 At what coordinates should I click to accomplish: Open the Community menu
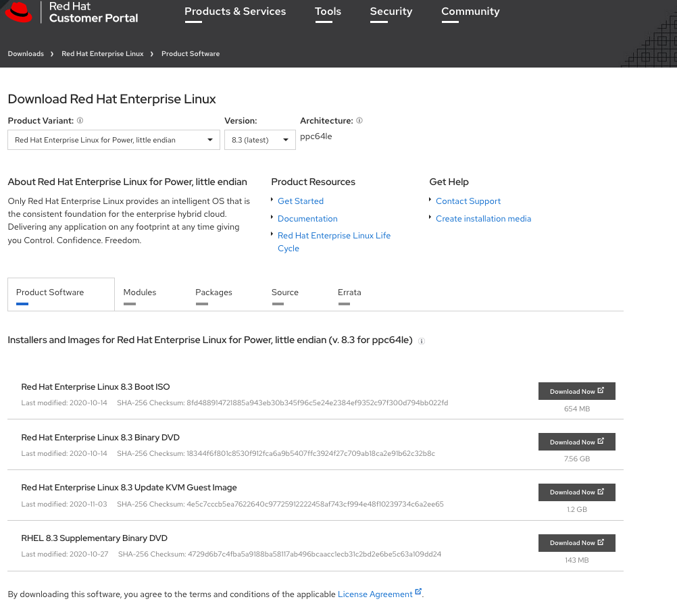[470, 11]
